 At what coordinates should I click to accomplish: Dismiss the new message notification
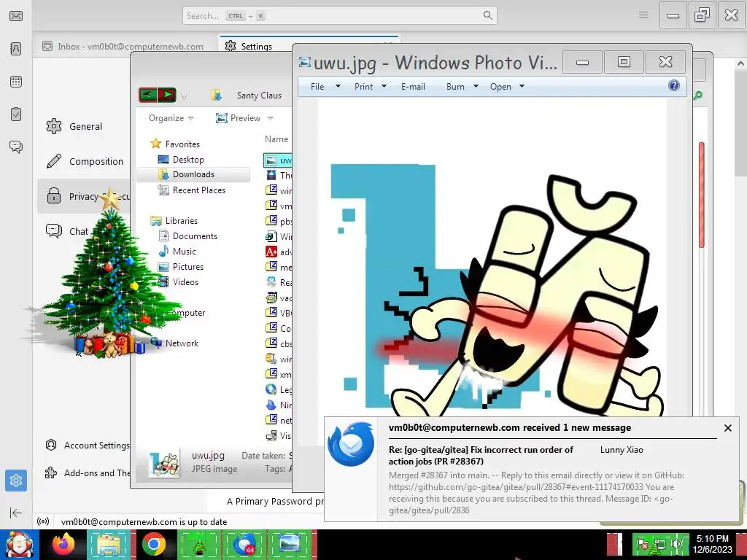coord(727,427)
